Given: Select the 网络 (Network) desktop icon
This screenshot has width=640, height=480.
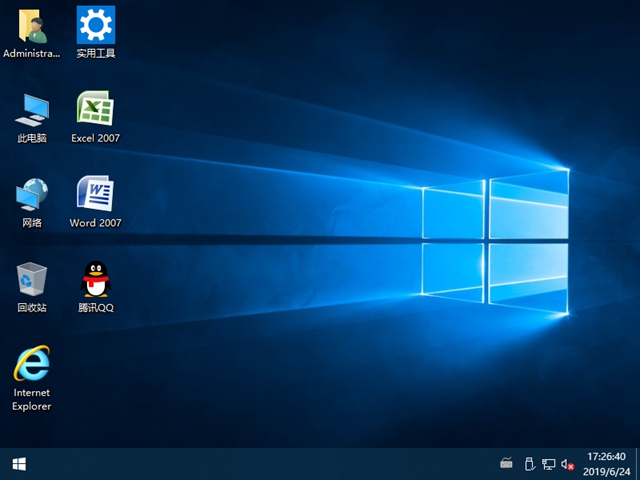Looking at the screenshot, I should click(31, 194).
